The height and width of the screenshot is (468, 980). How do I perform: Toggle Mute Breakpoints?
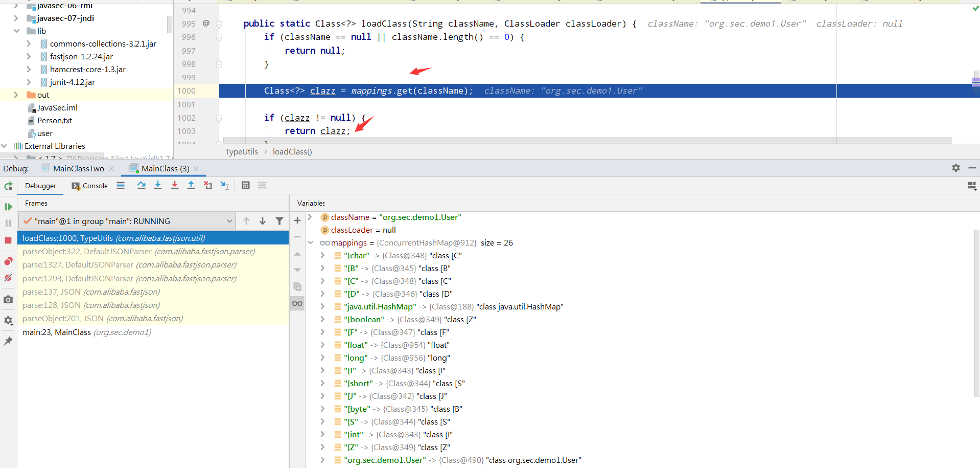8,278
